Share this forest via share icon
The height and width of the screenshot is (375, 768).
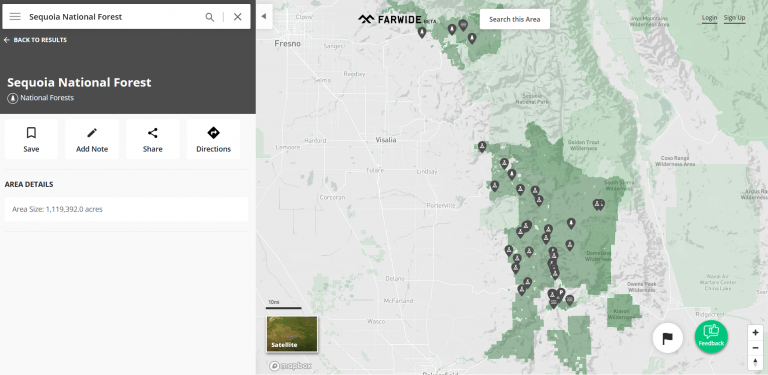(153, 139)
